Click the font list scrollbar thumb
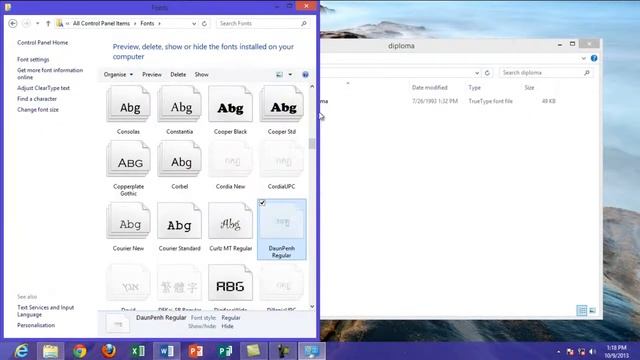 [x=312, y=144]
